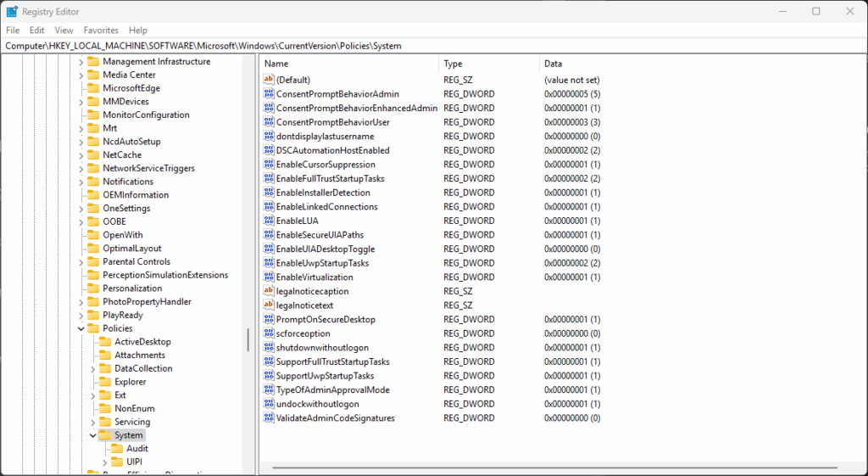Click the Audit folder icon
Screen dimensions: 868x476
(117, 448)
